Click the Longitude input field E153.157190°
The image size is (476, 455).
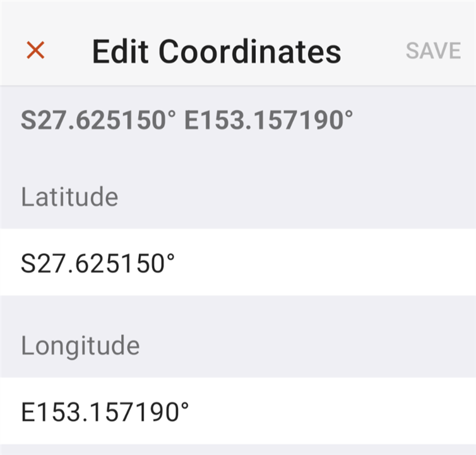point(238,411)
